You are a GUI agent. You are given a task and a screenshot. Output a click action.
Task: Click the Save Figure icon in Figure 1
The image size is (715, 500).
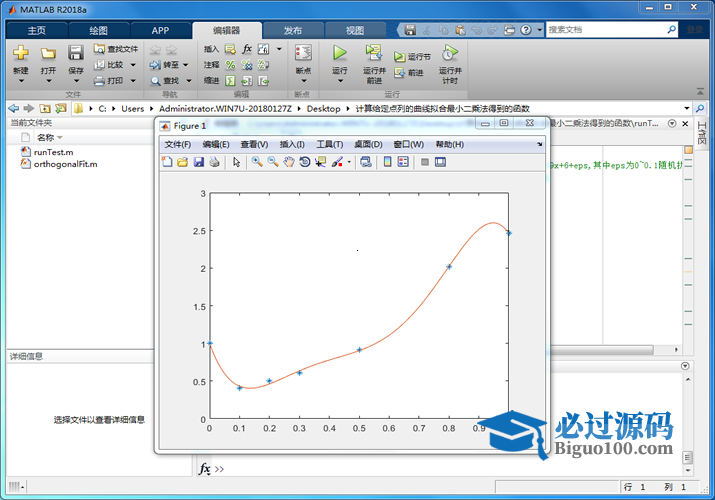(x=199, y=162)
